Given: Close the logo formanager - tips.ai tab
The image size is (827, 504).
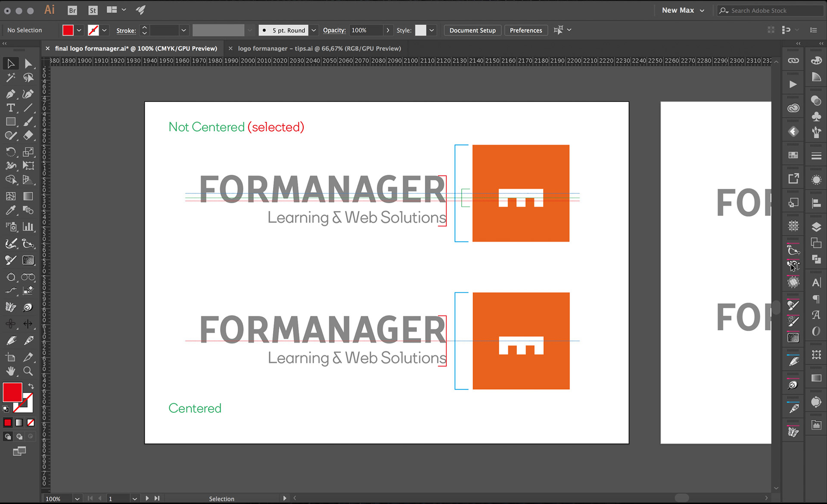Looking at the screenshot, I should tap(230, 49).
